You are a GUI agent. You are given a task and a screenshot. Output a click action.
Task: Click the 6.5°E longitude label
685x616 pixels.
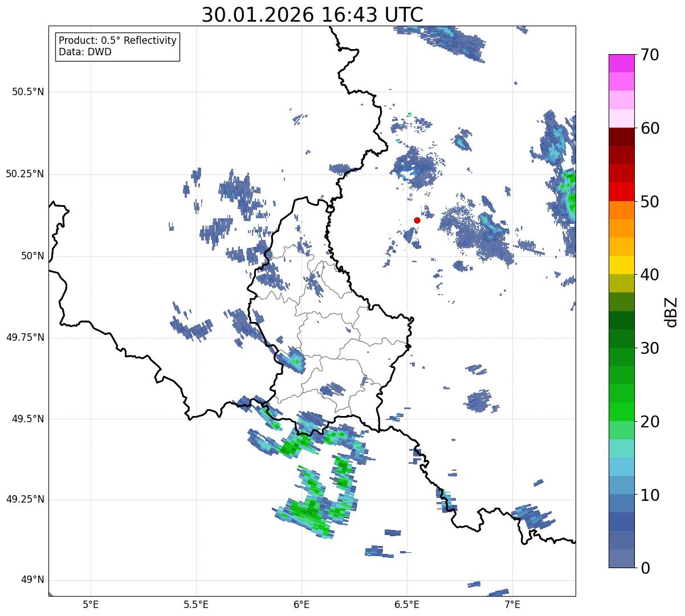click(407, 605)
